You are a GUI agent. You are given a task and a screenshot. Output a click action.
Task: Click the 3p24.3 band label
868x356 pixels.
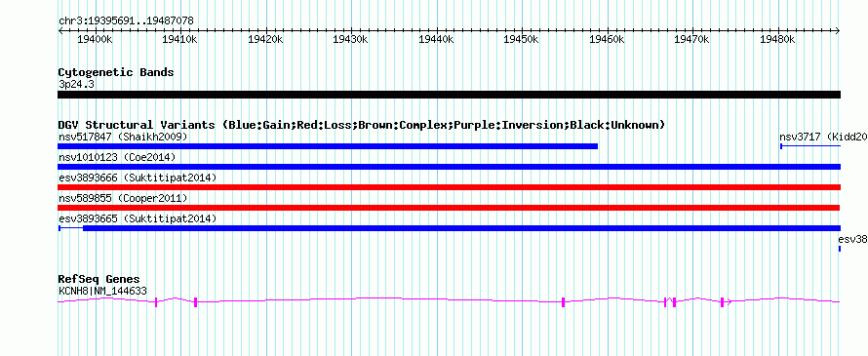coord(76,84)
